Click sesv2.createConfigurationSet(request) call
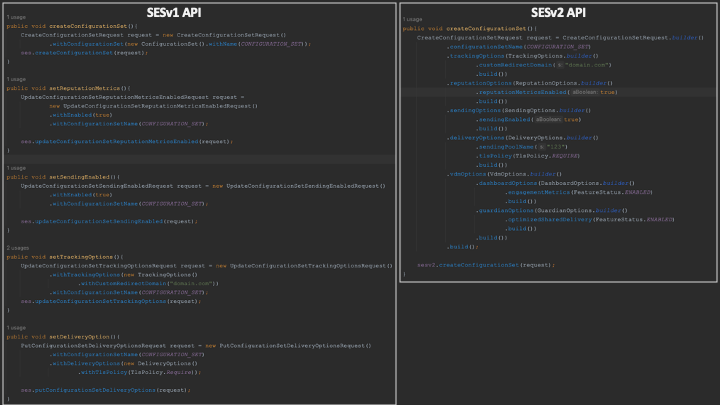Viewport: 720px width, 405px height. tap(486, 265)
